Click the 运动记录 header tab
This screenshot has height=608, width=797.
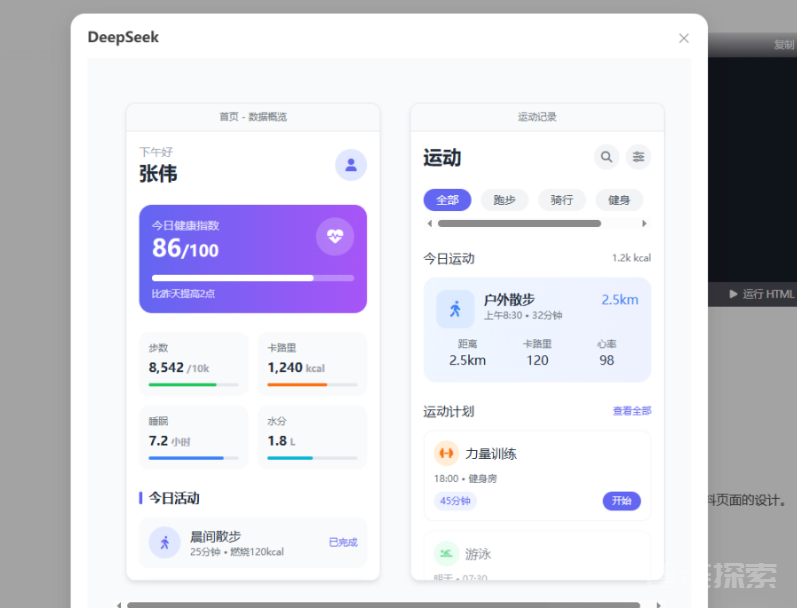pos(537,117)
